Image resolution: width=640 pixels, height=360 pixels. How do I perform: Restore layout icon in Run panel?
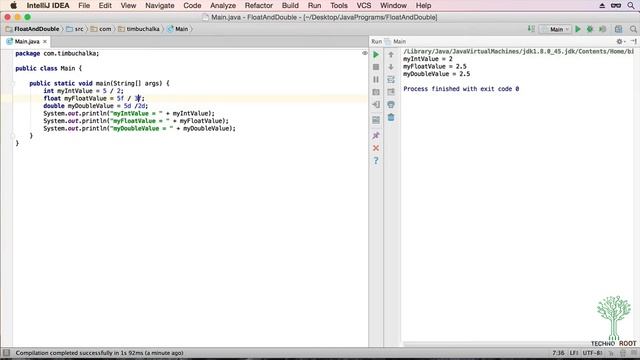(x=376, y=120)
